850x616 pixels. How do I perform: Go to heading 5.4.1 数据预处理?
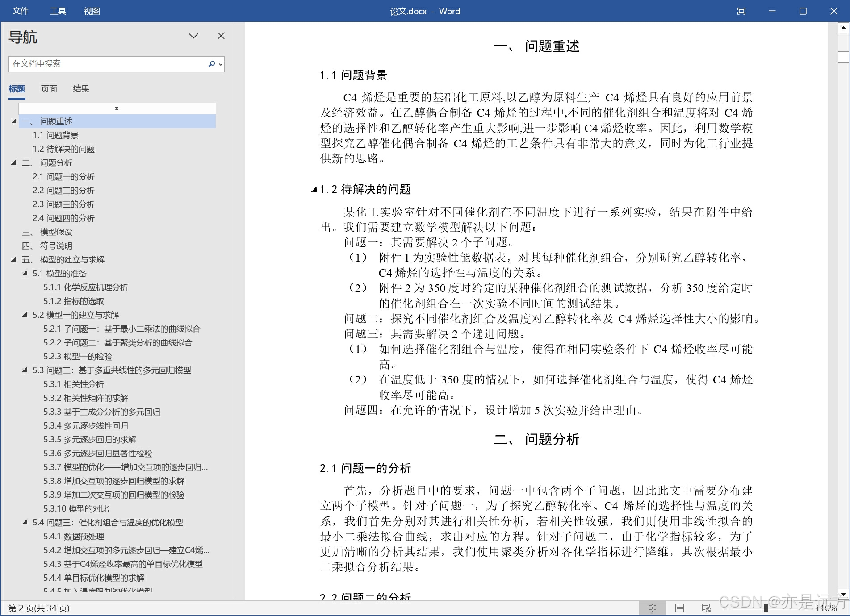point(74,536)
